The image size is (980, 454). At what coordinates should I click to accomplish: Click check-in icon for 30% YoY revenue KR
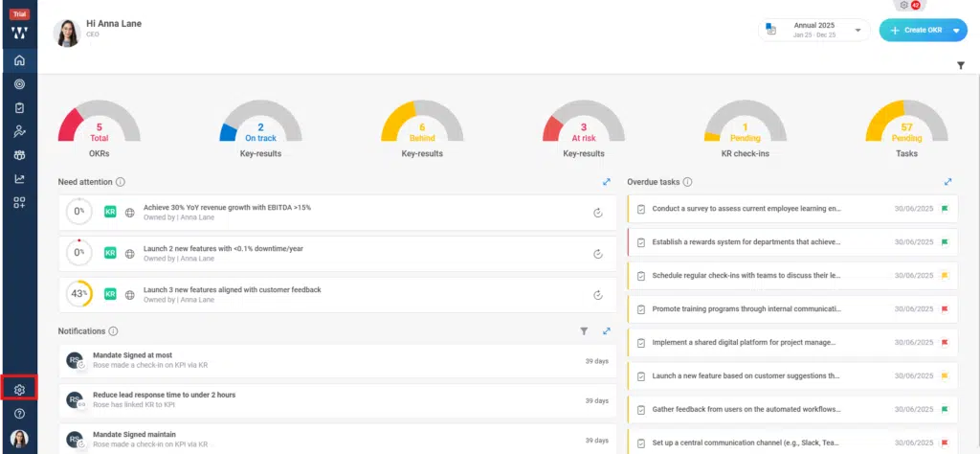597,213
